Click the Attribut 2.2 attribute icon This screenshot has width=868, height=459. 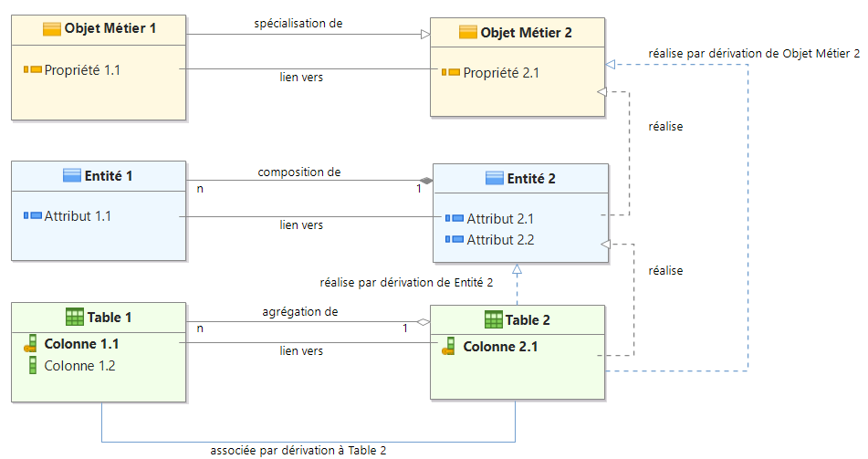click(455, 240)
